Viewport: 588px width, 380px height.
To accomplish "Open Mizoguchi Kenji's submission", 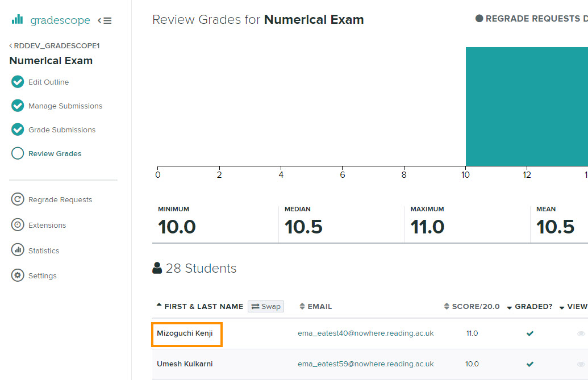I will (x=185, y=333).
